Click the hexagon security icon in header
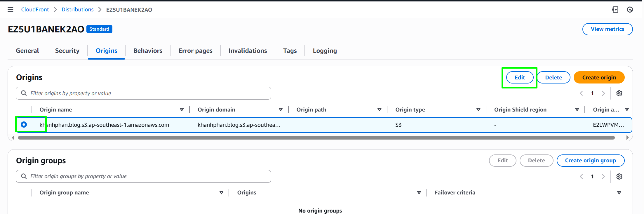The height and width of the screenshot is (214, 644). [630, 10]
